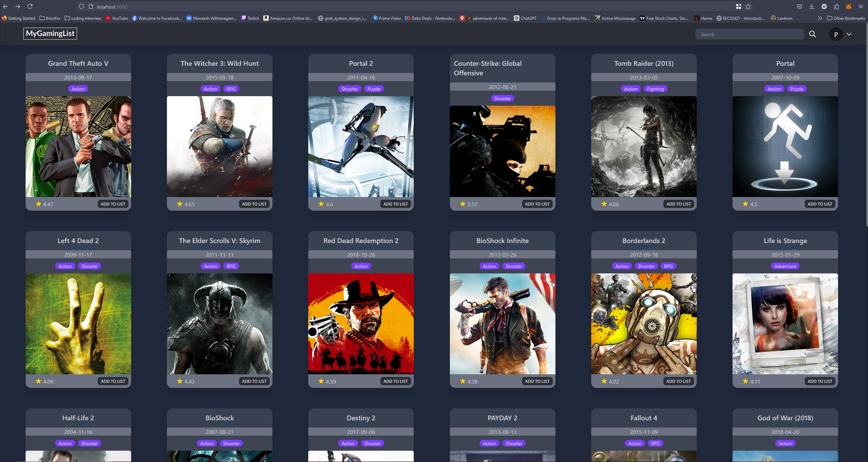Open the user profile avatar P
The height and width of the screenshot is (462, 868).
pyautogui.click(x=836, y=34)
